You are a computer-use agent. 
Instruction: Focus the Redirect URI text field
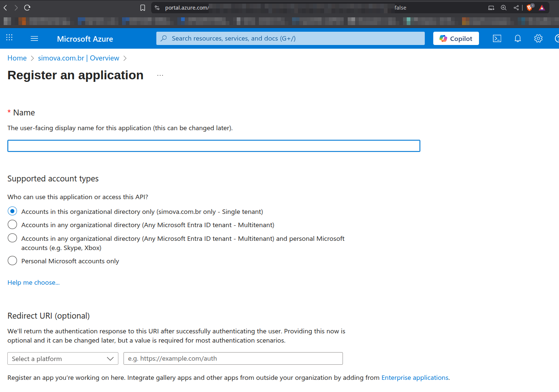click(x=233, y=358)
